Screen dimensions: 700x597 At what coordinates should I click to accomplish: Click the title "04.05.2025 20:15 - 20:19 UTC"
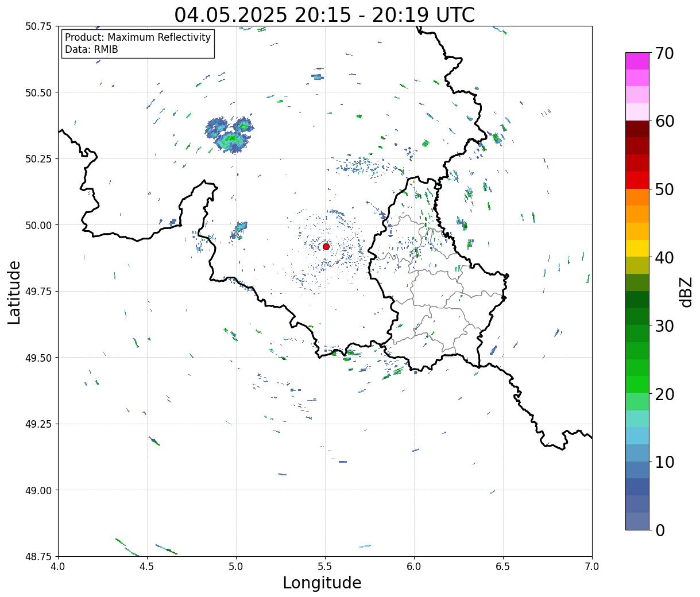[x=324, y=14]
